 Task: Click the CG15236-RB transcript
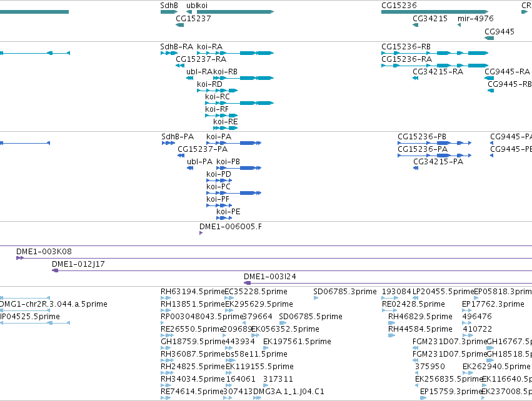pos(435,53)
